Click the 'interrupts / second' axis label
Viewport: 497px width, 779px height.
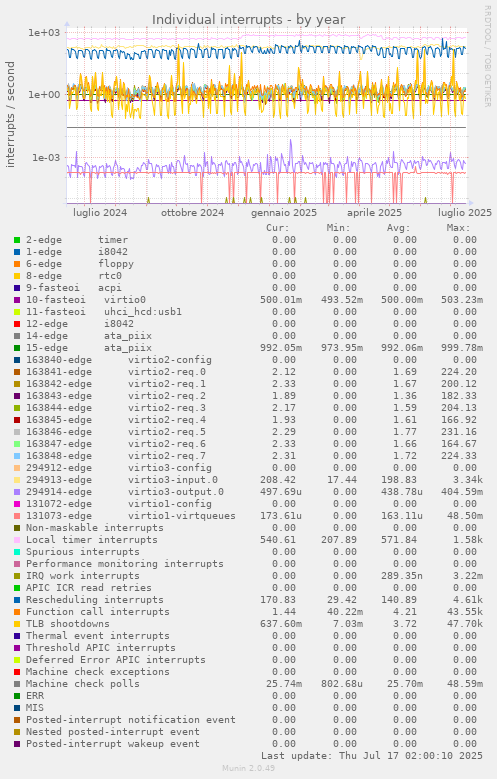tap(10, 114)
